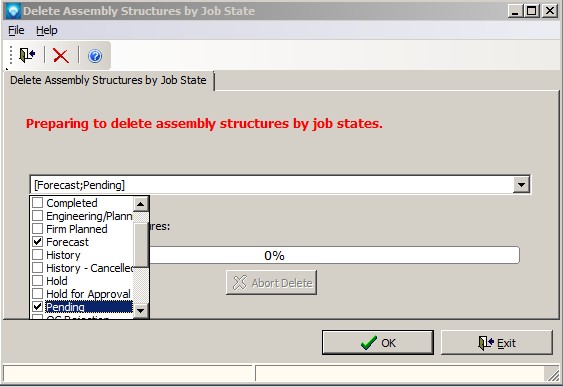The height and width of the screenshot is (387, 563).
Task: Open the Help menu
Action: click(x=47, y=31)
